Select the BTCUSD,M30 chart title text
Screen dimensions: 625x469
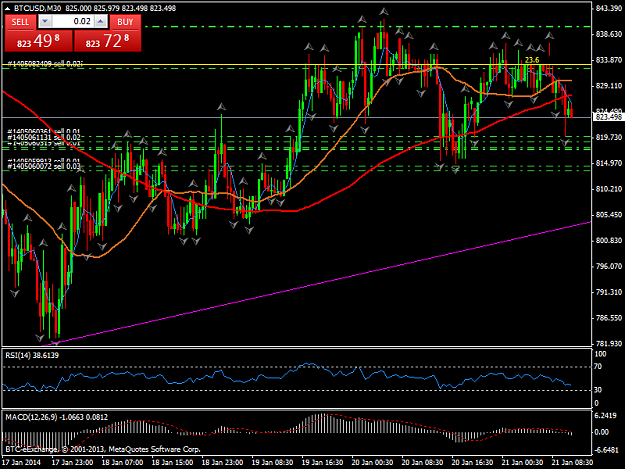pyautogui.click(x=37, y=8)
